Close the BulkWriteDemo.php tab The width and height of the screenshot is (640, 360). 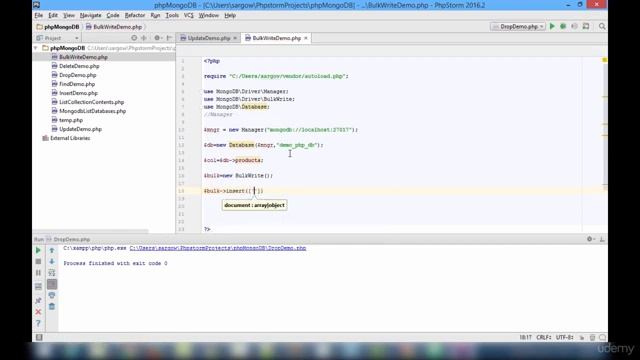tap(306, 38)
